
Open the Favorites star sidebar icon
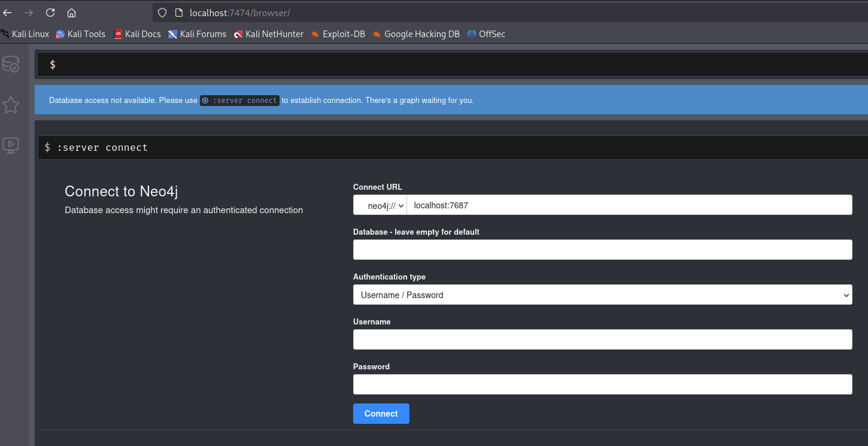[x=11, y=105]
